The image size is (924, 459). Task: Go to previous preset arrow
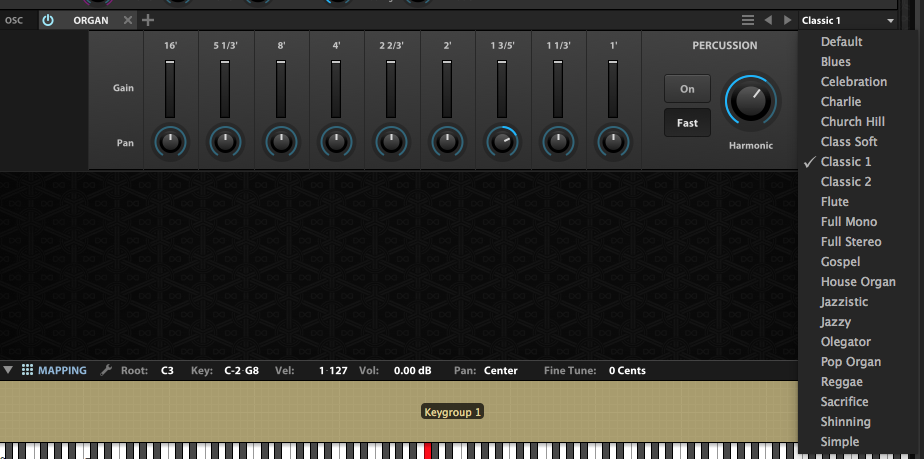768,20
